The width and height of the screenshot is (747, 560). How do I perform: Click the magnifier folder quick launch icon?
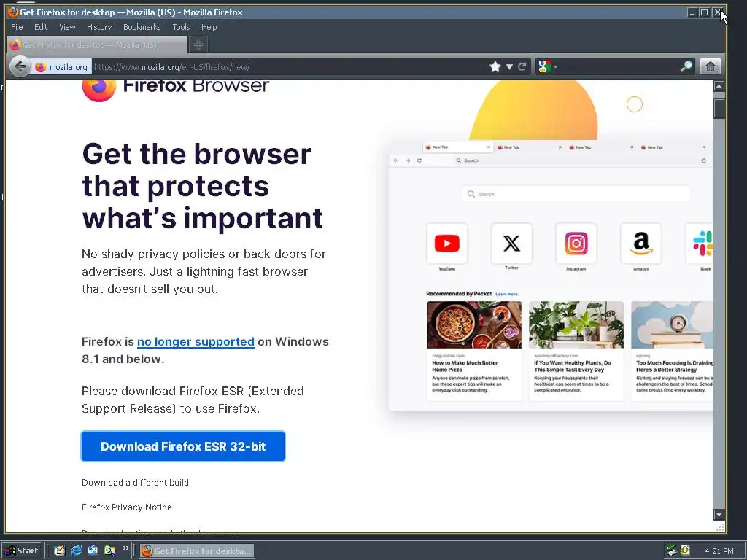(x=109, y=551)
